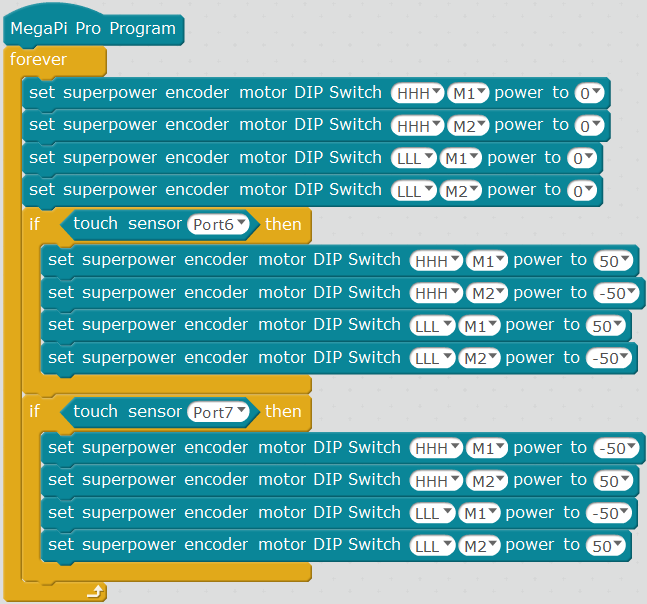Open HHH dropdown in first block inside Port7 if
647x604 pixels.
tap(436, 448)
